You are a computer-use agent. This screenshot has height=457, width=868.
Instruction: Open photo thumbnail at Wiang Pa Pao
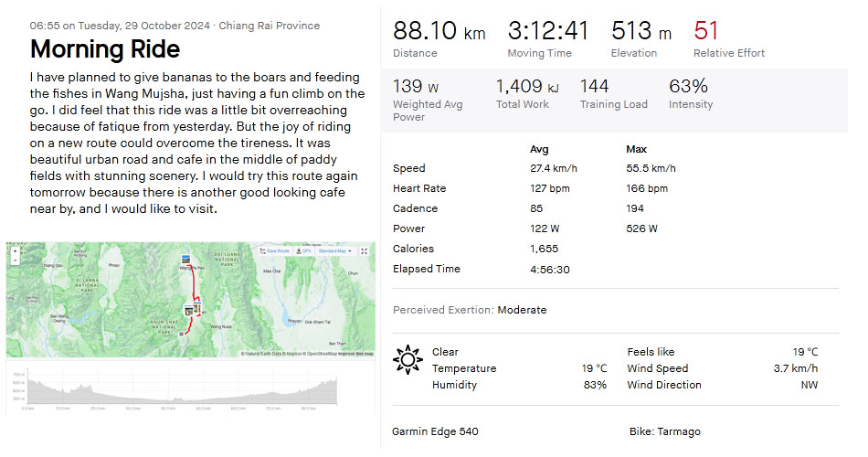tap(186, 260)
